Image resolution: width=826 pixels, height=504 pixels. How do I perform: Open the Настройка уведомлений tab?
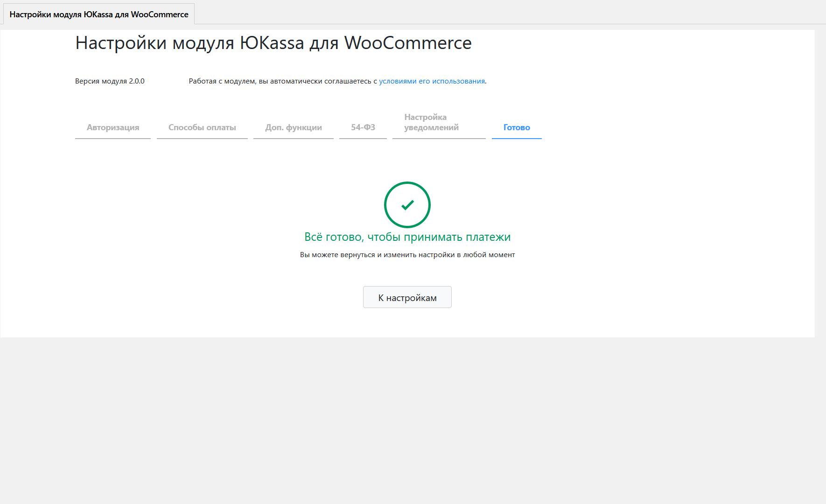tap(432, 122)
